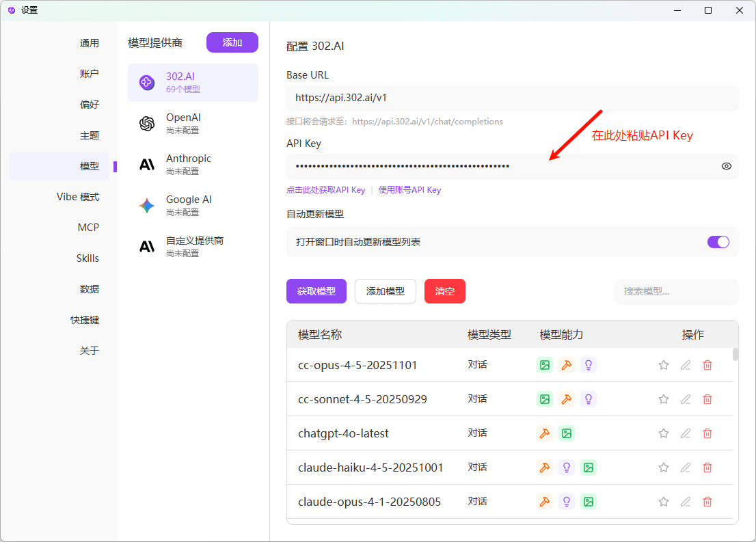Click the claude-opus-4-1-20250805 model name

pyautogui.click(x=369, y=502)
